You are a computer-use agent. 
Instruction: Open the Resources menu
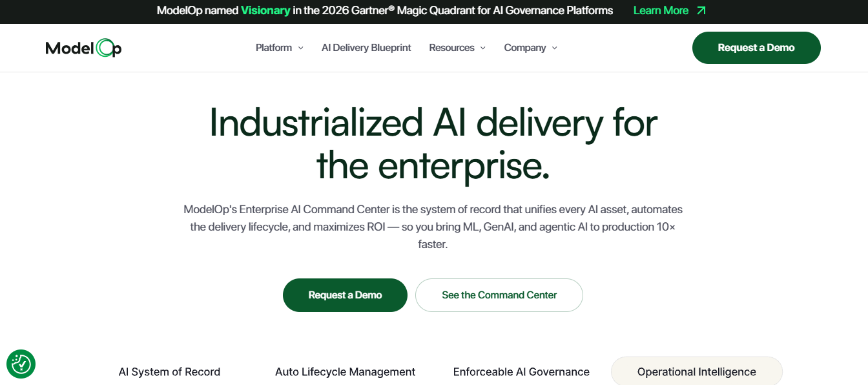(457, 48)
